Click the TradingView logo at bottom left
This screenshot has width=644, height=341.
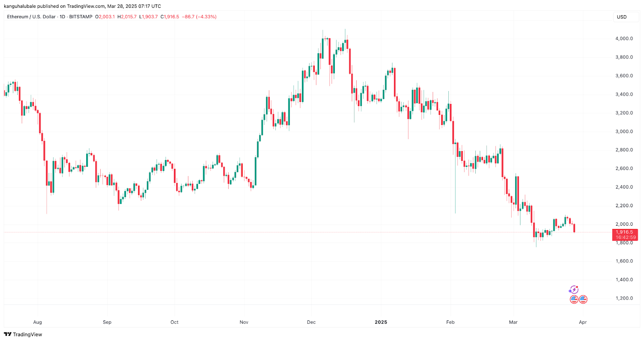click(23, 334)
